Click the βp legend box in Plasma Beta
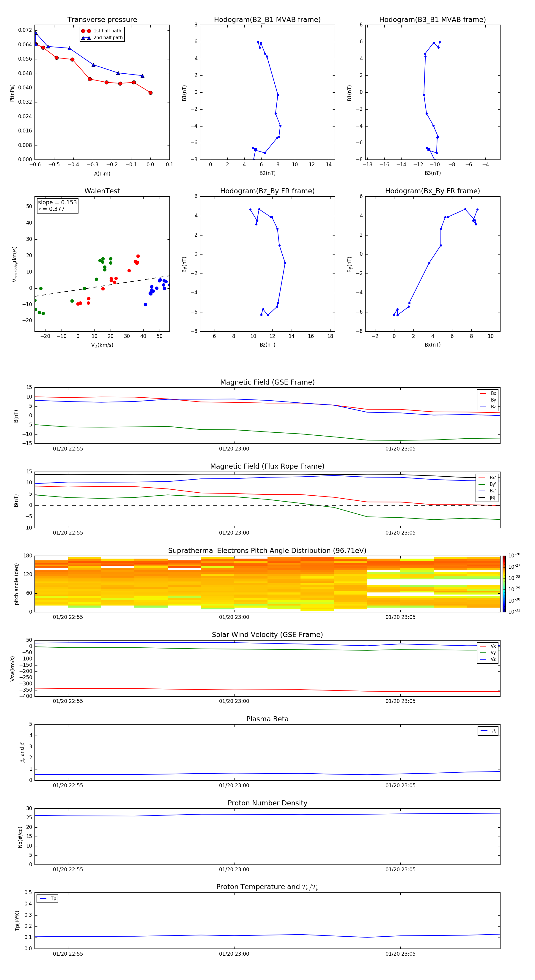Screen dimensions: 535x980 [x=488, y=731]
